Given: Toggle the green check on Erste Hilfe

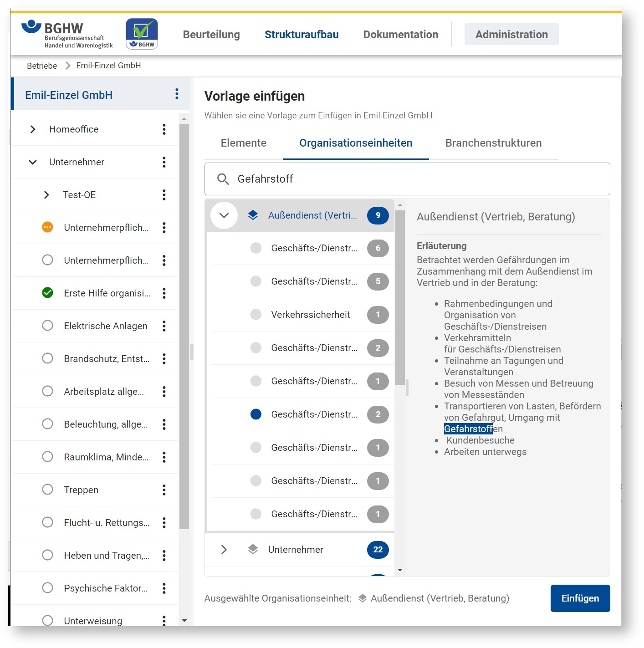Looking at the screenshot, I should (47, 293).
